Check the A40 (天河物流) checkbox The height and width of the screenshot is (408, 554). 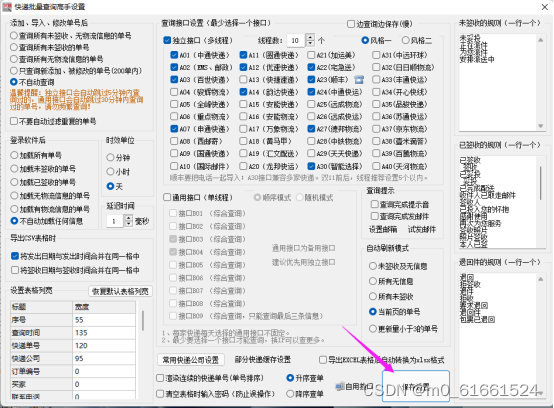point(376,166)
